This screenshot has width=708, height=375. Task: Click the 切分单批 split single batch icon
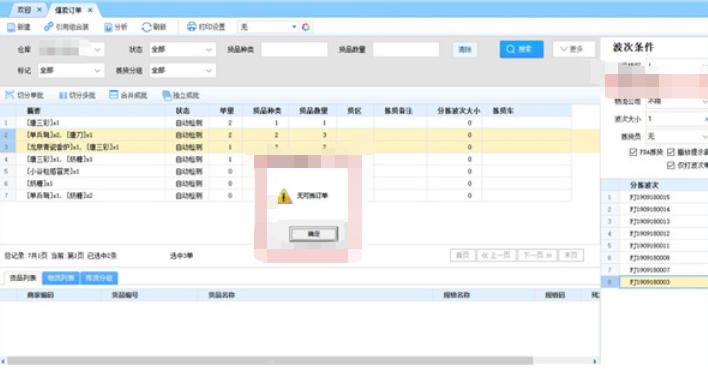pos(9,95)
